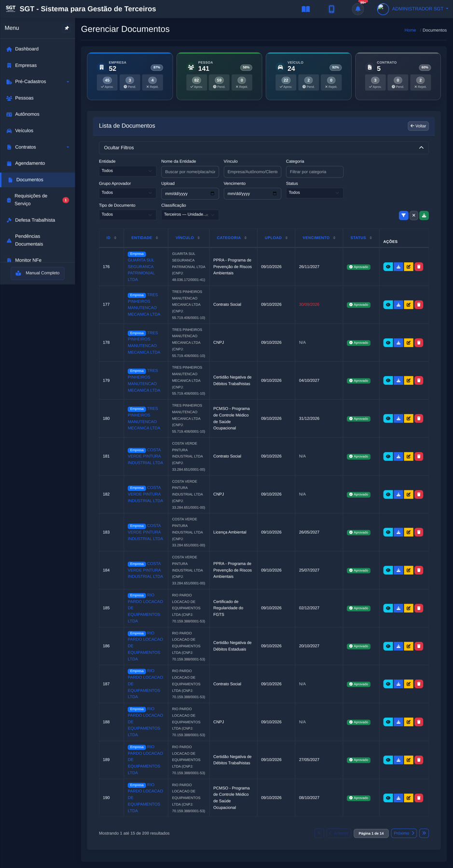Open the Tipo de Documento dropdown
Screen dimensions: 453x868
(127, 215)
